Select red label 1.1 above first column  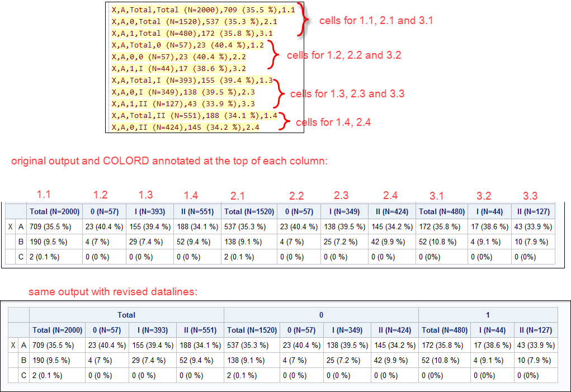[44, 195]
